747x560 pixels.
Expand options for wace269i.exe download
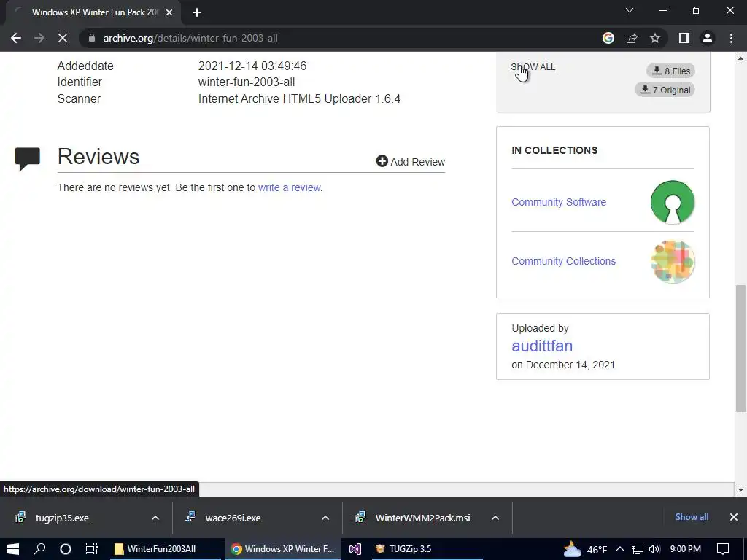(x=325, y=518)
